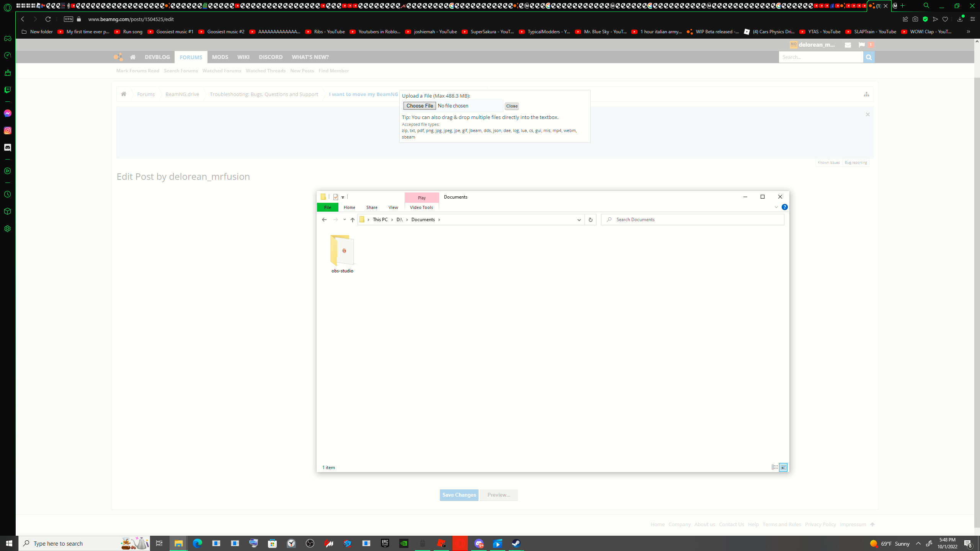Expand the Explorer ribbon chevron
This screenshot has height=551, width=980.
pos(776,207)
